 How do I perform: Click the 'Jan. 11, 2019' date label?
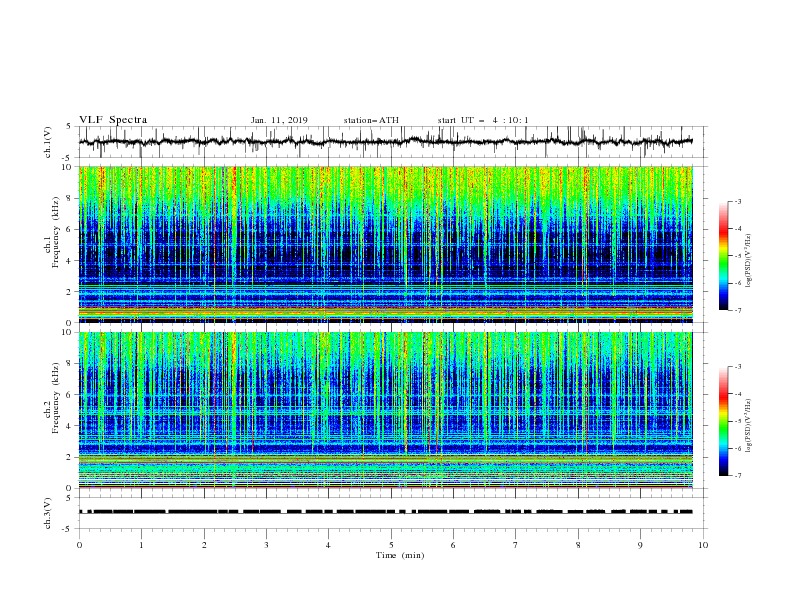[279, 120]
